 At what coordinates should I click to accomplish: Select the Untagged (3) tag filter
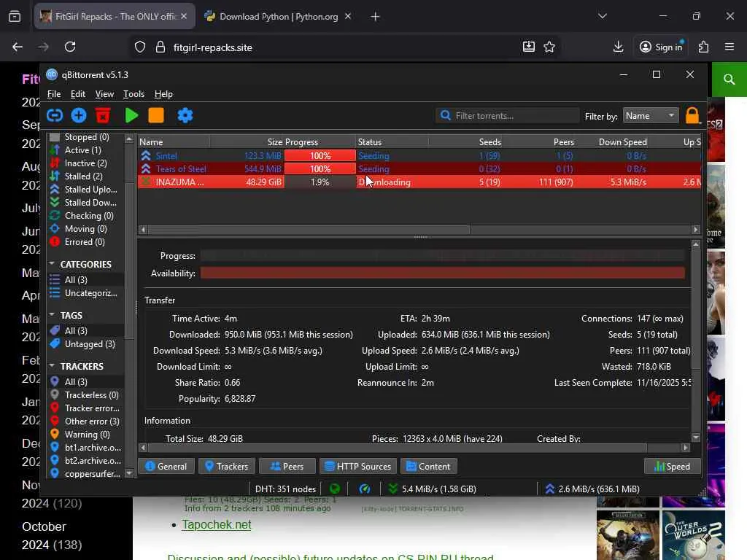coord(90,344)
